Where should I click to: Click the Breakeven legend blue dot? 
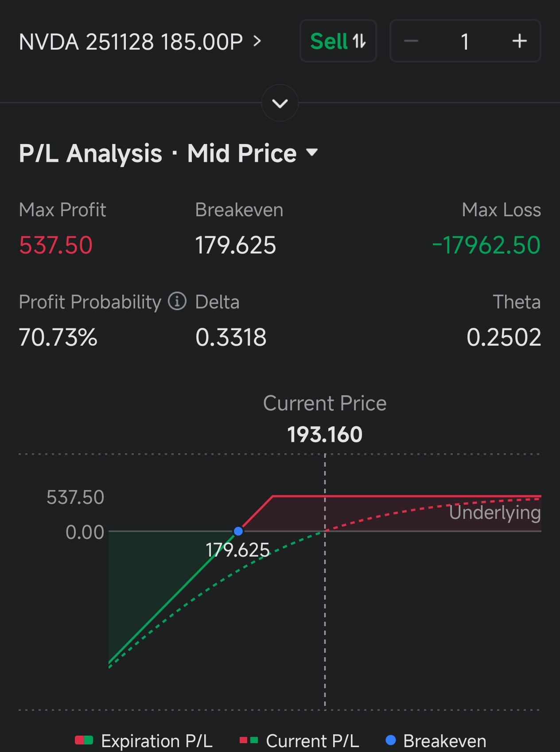point(390,740)
